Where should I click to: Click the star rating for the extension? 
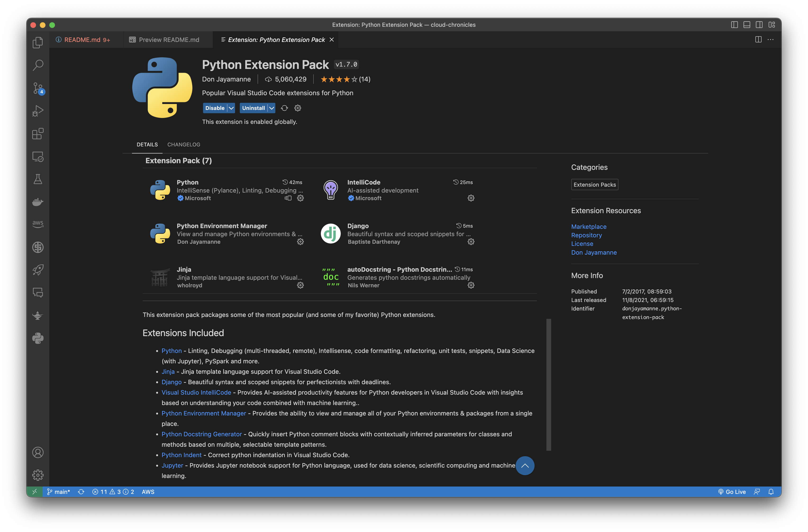tap(345, 79)
